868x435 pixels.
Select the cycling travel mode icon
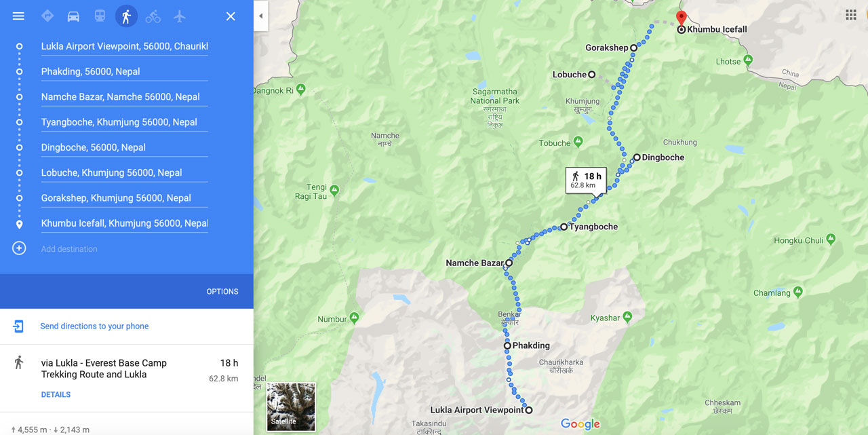click(153, 16)
